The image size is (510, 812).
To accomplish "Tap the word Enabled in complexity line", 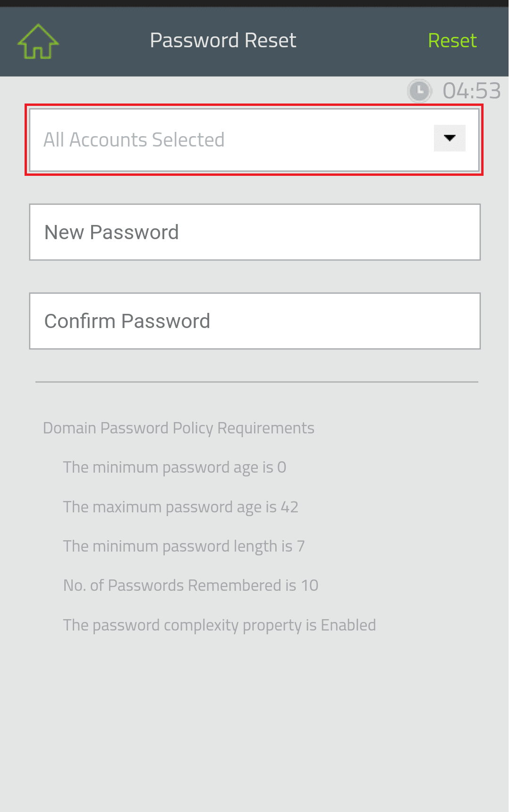I will 348,625.
